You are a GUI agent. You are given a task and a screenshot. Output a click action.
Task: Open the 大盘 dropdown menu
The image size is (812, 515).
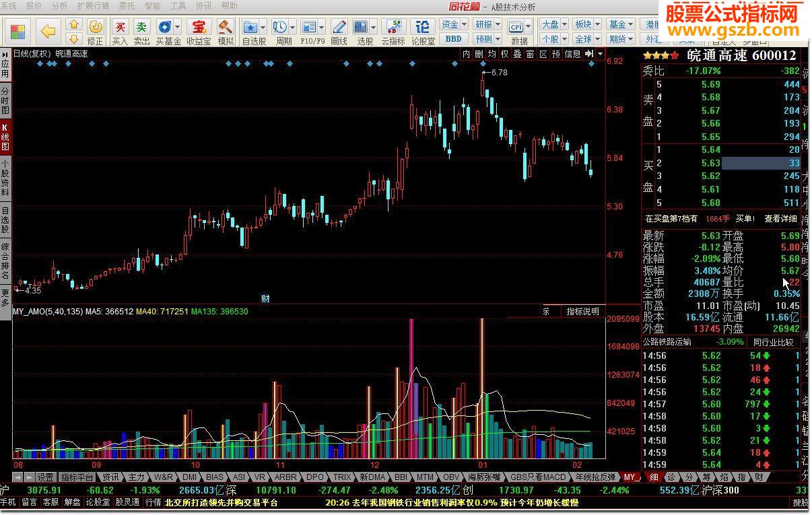coord(554,24)
